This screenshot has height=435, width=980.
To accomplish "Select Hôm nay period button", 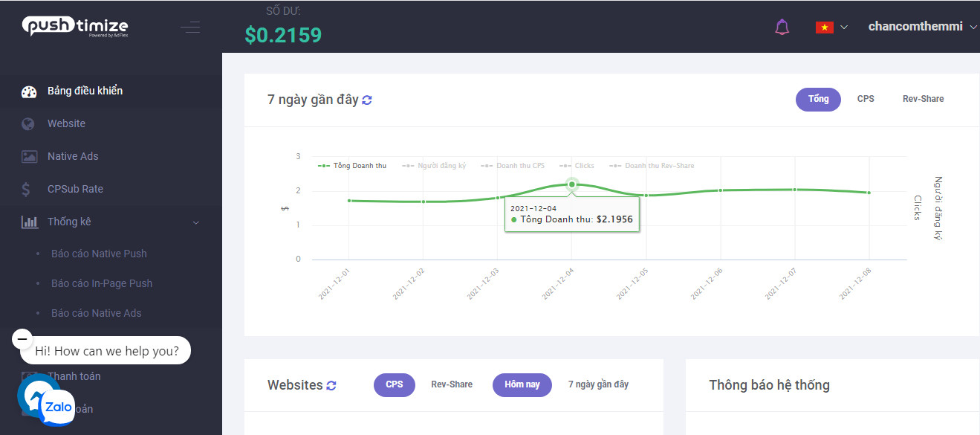I will (x=522, y=384).
